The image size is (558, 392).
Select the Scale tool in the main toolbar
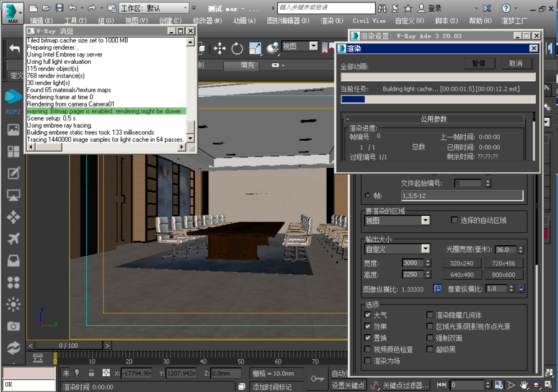tap(255, 48)
